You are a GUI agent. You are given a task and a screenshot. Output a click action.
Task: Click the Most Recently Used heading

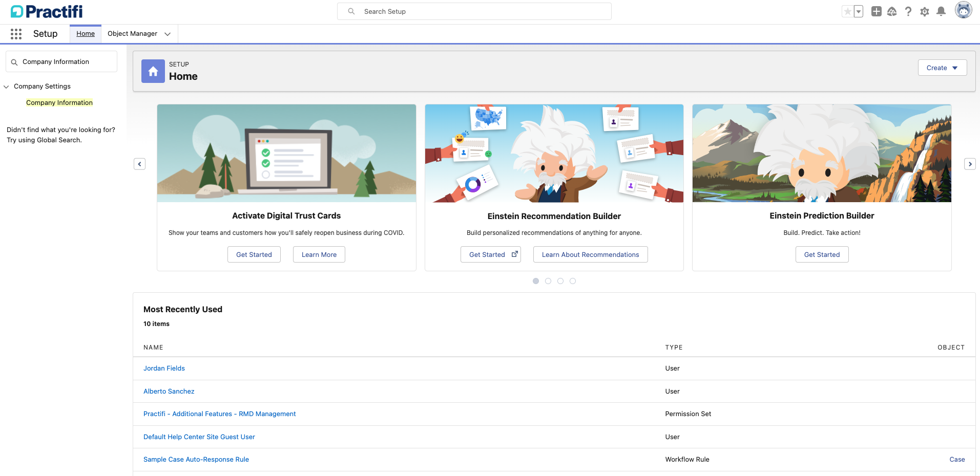coord(183,310)
